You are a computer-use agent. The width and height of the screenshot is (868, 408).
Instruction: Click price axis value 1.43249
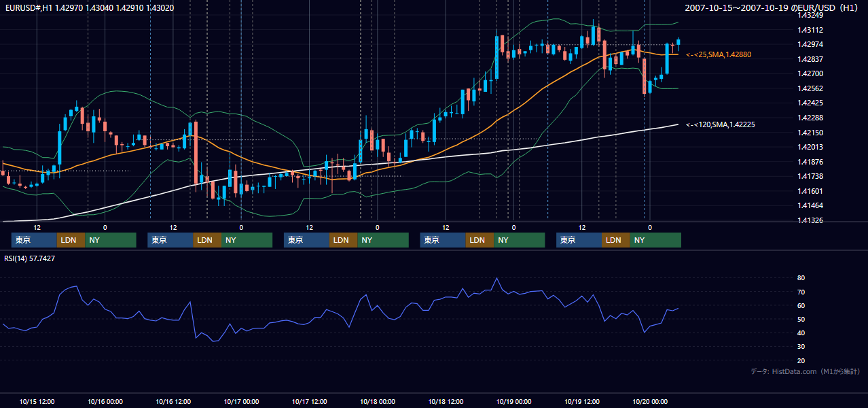810,15
